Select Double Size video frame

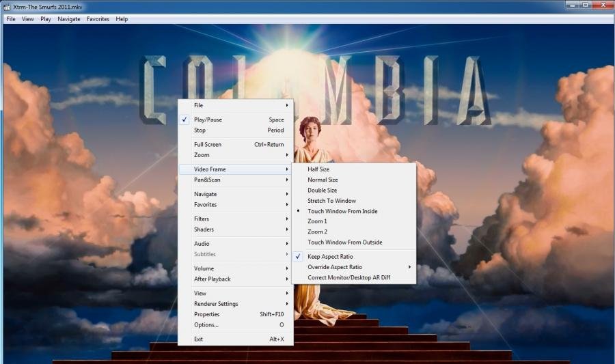(x=354, y=190)
